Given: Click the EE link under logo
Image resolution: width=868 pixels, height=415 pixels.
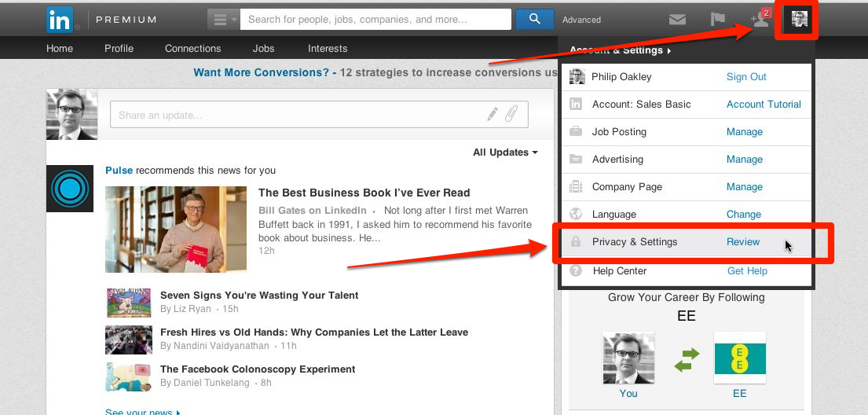Looking at the screenshot, I should point(740,394).
